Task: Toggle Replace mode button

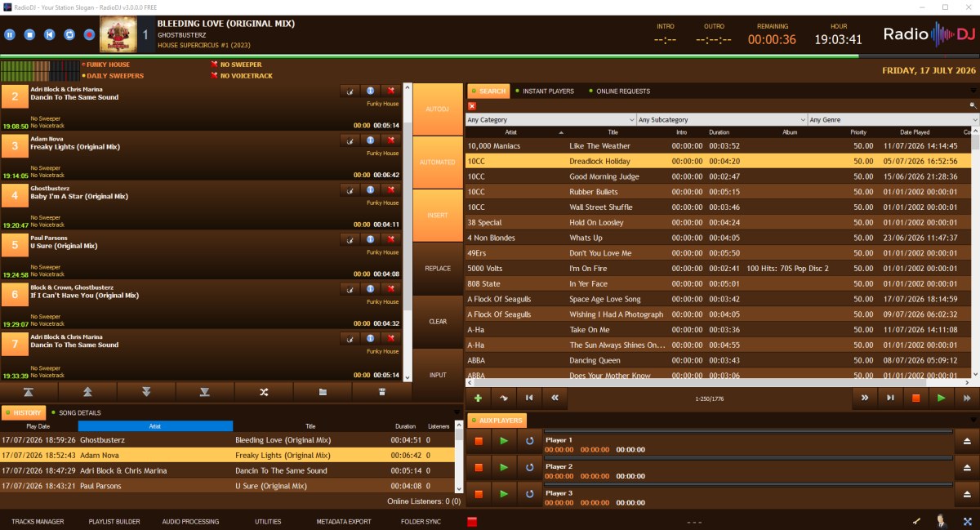Action: 438,269
